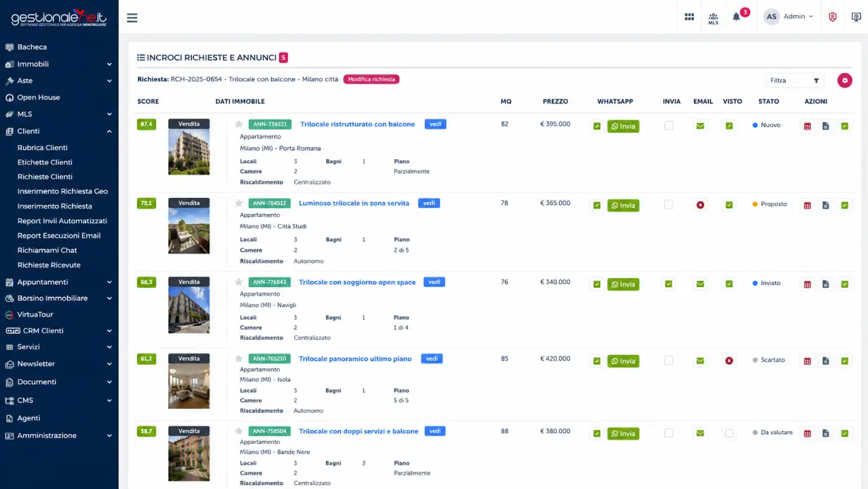Open document action for Luminoso trilocale row
Screen dimensions: 868x489
(826, 205)
